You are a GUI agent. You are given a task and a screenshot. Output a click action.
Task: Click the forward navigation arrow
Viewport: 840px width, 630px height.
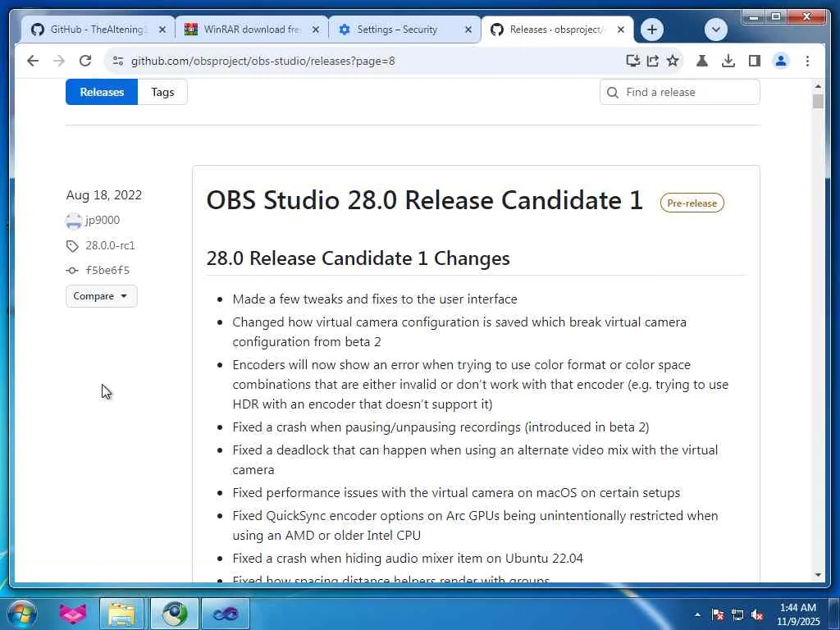point(59,61)
